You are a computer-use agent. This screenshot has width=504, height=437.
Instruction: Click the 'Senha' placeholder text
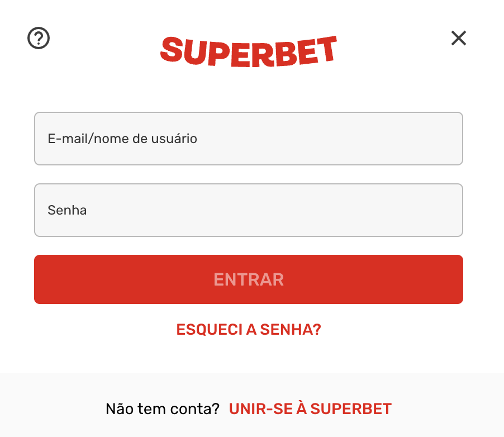point(67,210)
